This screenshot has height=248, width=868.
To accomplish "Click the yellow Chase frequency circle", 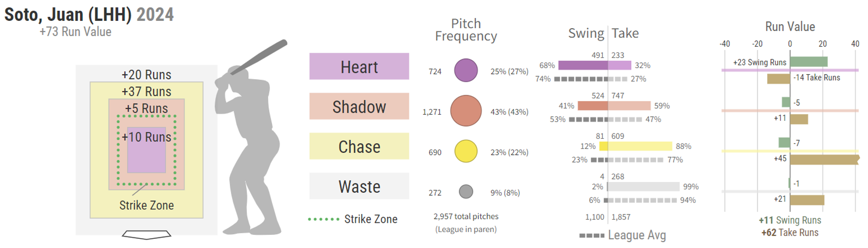I will point(466,151).
